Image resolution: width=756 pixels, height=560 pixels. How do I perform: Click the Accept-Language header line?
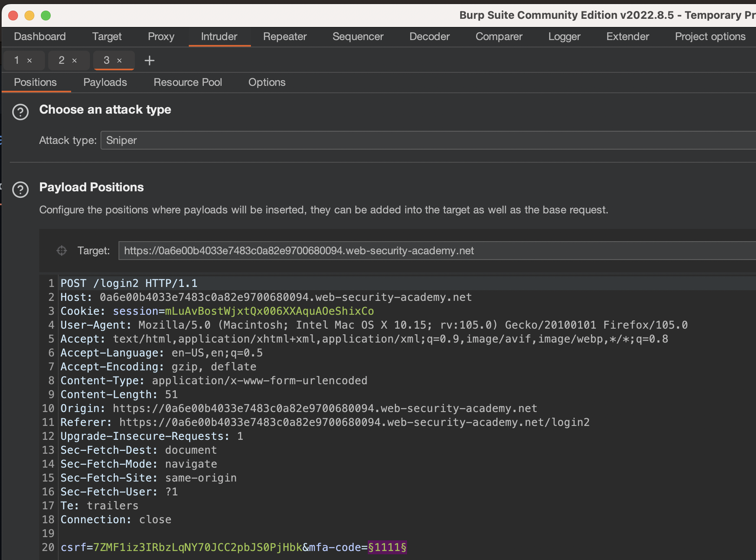(x=161, y=353)
